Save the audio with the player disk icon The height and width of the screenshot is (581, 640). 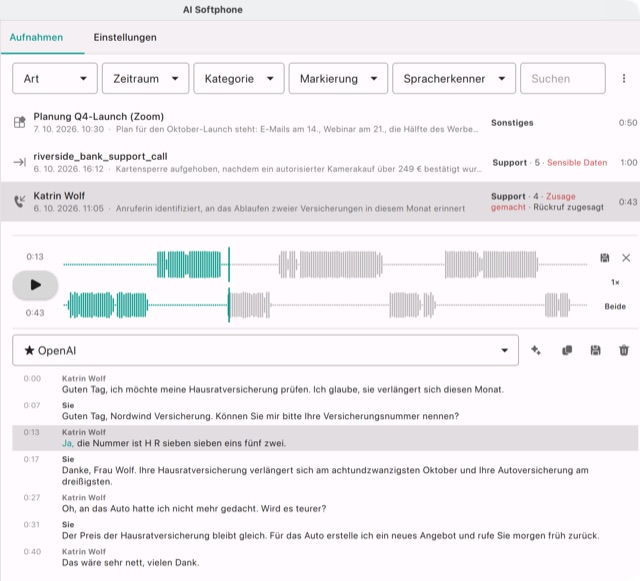pos(604,258)
